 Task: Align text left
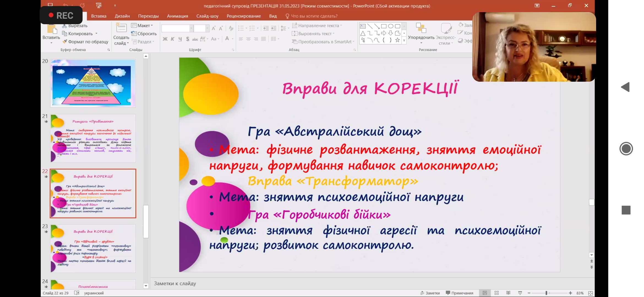click(x=241, y=39)
